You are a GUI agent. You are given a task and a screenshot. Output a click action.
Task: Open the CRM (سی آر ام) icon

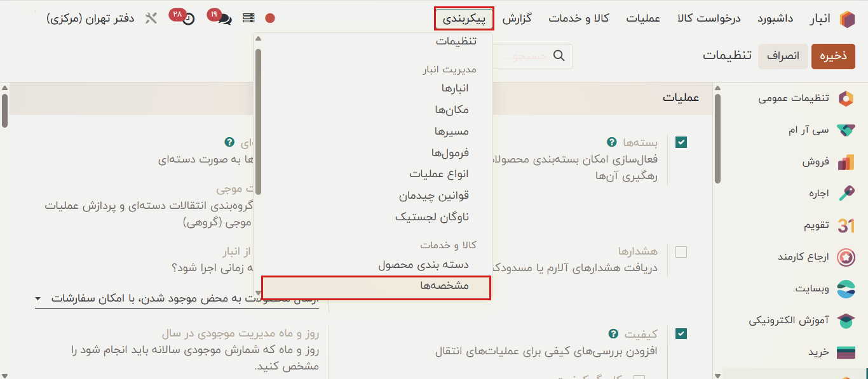(846, 130)
